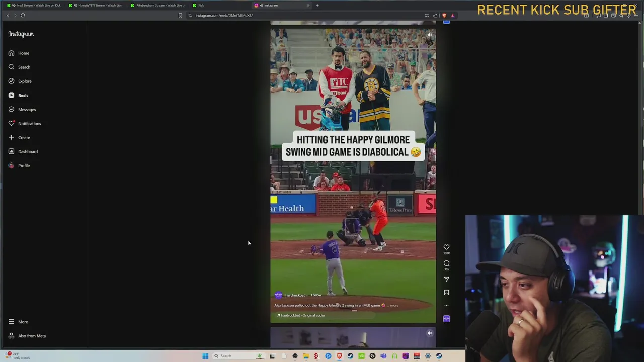Close the Instagram browser tab
This screenshot has height=362, width=644.
(x=308, y=5)
